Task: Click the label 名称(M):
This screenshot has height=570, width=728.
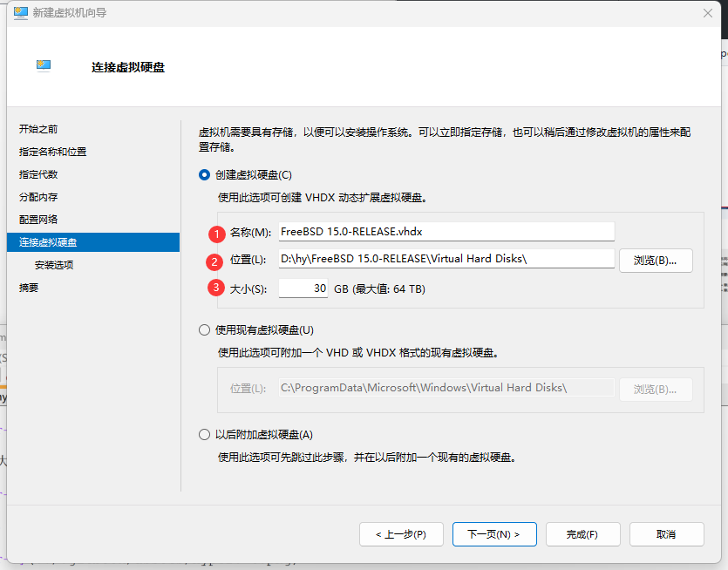Action: point(251,233)
